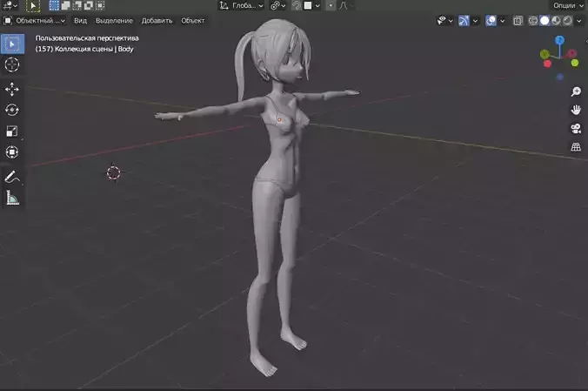588x391 pixels.
Task: Click the orange origin point on the body
Action: tap(279, 120)
